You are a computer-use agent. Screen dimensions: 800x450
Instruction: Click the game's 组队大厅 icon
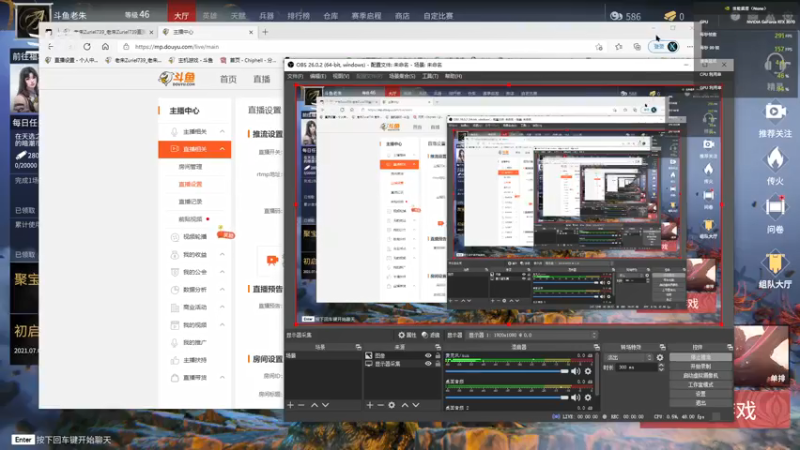(x=775, y=261)
